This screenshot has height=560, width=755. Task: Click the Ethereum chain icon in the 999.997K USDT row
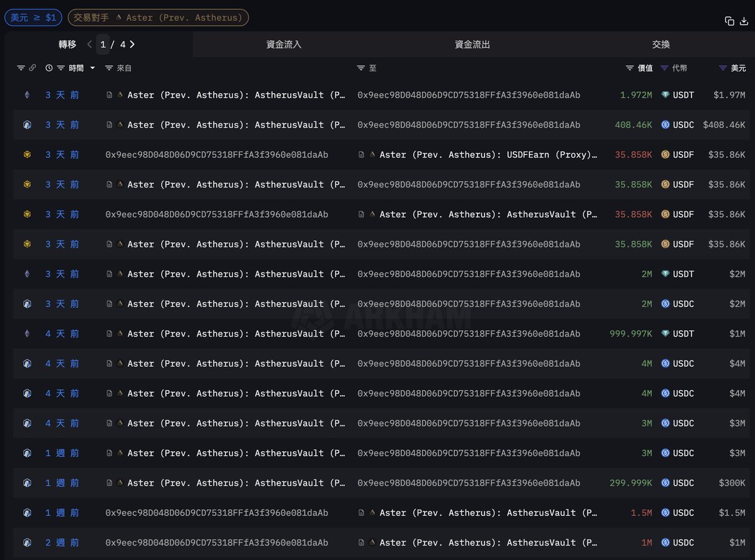tap(27, 334)
